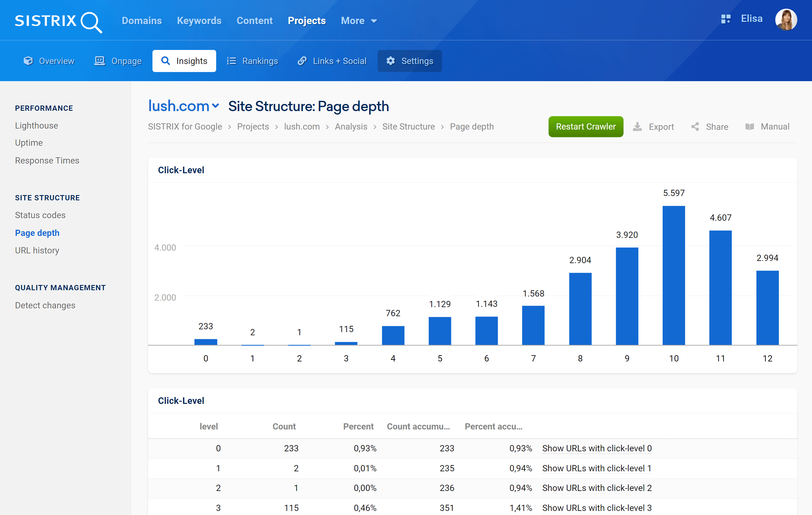Open the apps grid icon near Elisa
812x515 pixels.
coord(725,19)
